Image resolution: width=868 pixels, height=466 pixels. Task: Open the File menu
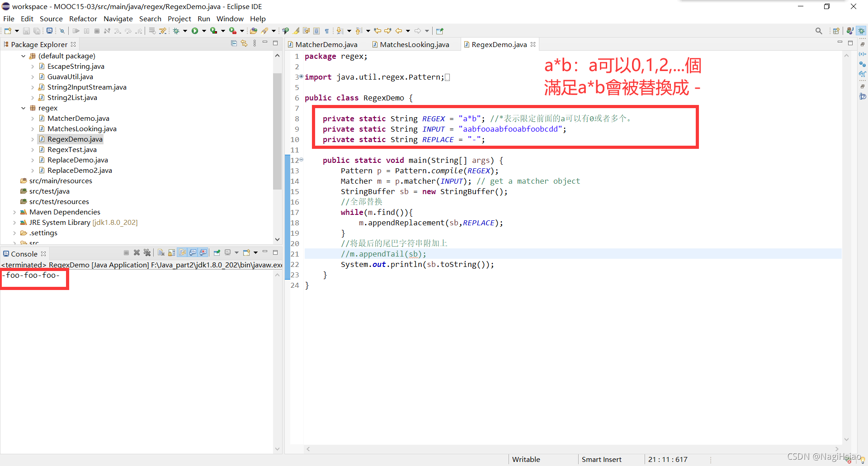coord(9,19)
